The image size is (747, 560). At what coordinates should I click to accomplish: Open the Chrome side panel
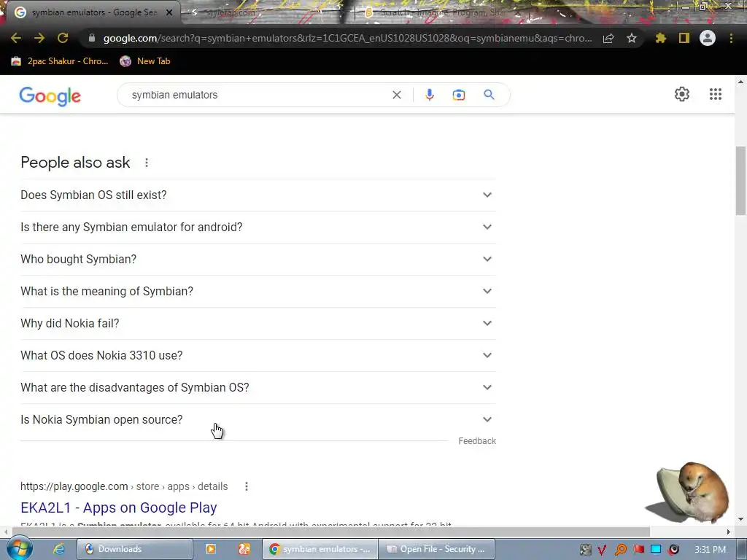(x=684, y=38)
